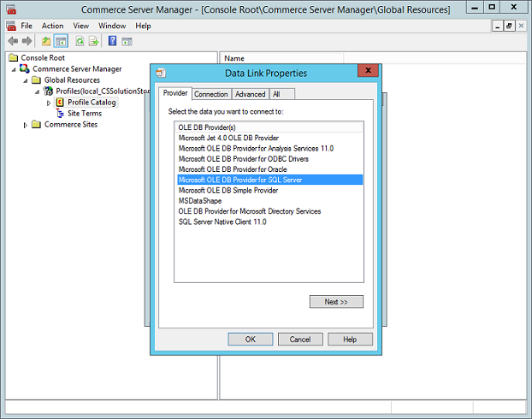Viewport: 532px width, 419px height.
Task: Select Microsoft OLE DB Provider for SQL Server
Action: point(269,180)
